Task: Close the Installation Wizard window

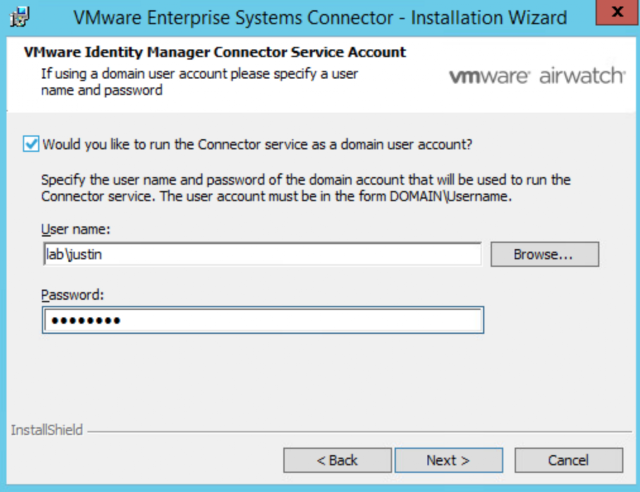Action: [x=618, y=12]
